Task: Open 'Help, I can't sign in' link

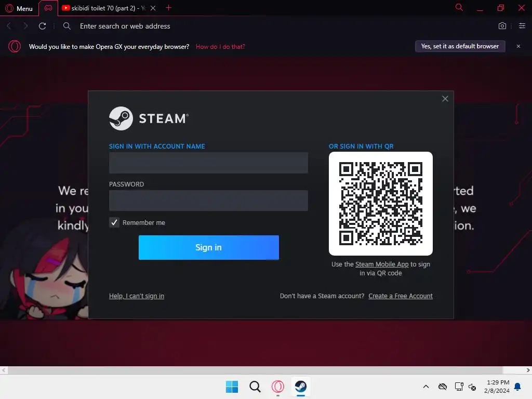Action: pos(137,296)
